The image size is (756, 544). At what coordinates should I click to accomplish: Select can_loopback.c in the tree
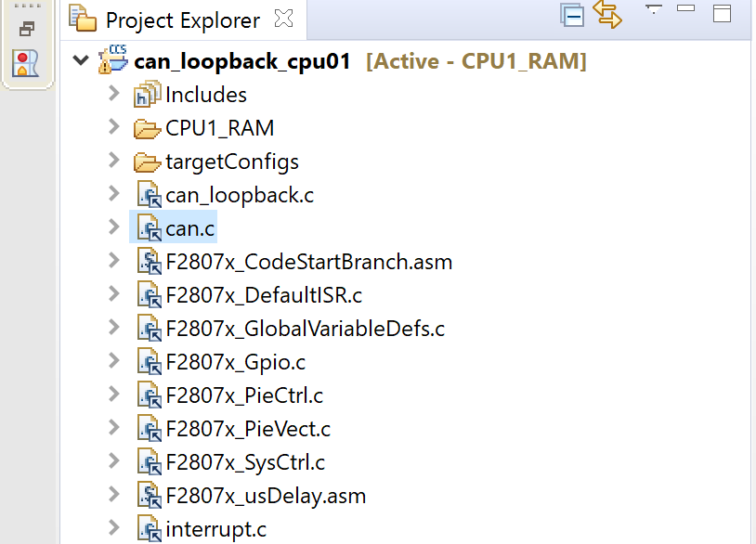click(240, 194)
